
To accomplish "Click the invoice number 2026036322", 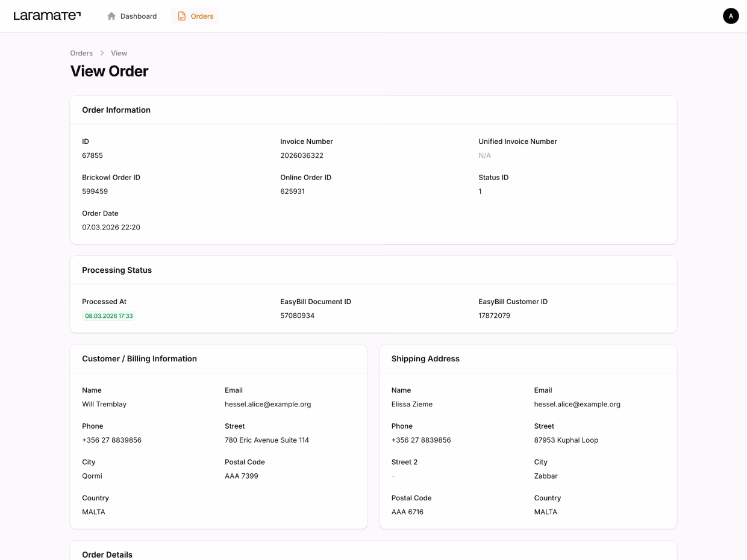I will click(302, 155).
